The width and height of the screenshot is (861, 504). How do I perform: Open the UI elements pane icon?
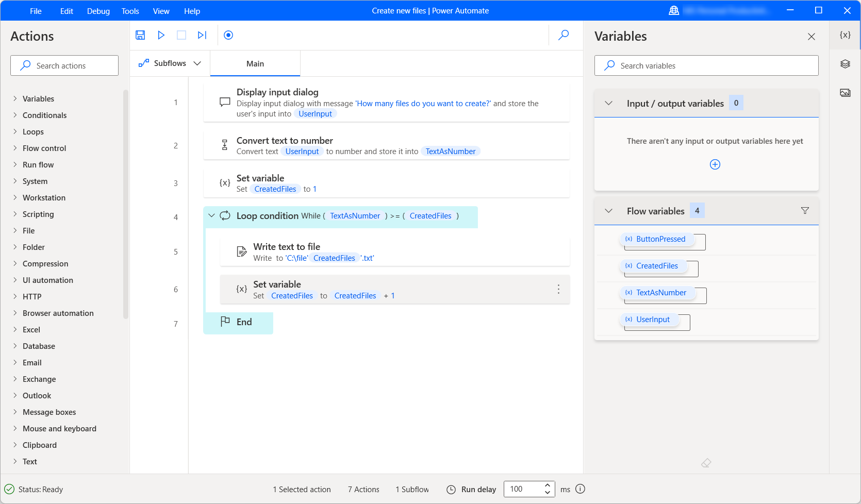click(845, 63)
